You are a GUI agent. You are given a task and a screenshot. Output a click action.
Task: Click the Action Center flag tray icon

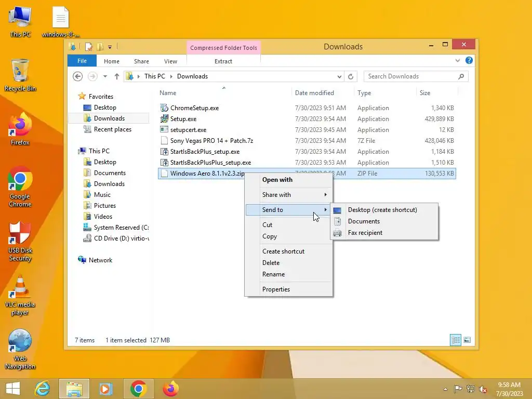[458, 389]
